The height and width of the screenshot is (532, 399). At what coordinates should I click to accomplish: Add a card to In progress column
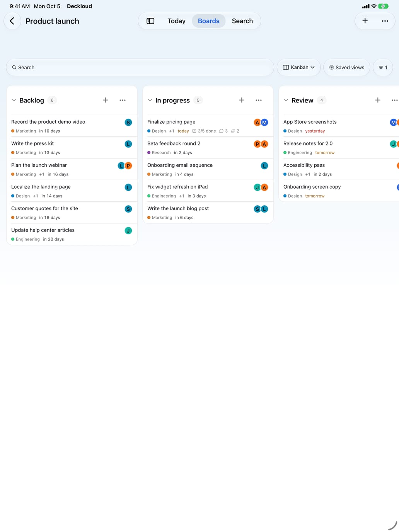(242, 100)
